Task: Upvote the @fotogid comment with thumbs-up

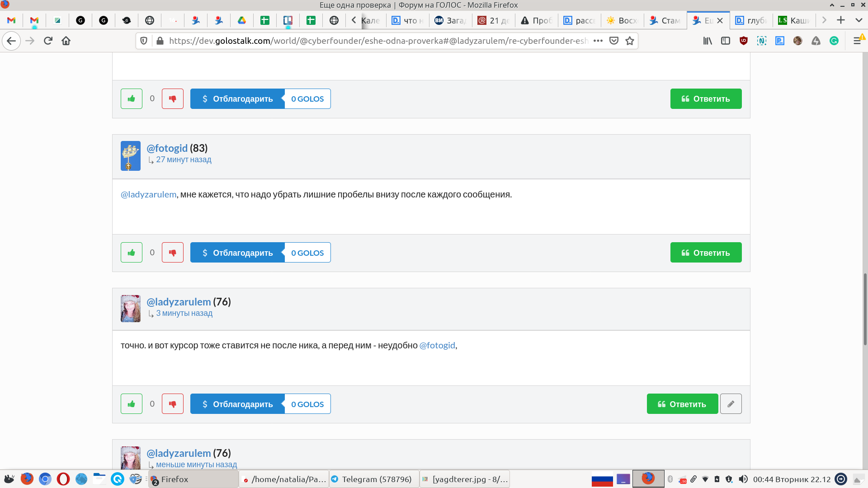Action: (x=132, y=253)
